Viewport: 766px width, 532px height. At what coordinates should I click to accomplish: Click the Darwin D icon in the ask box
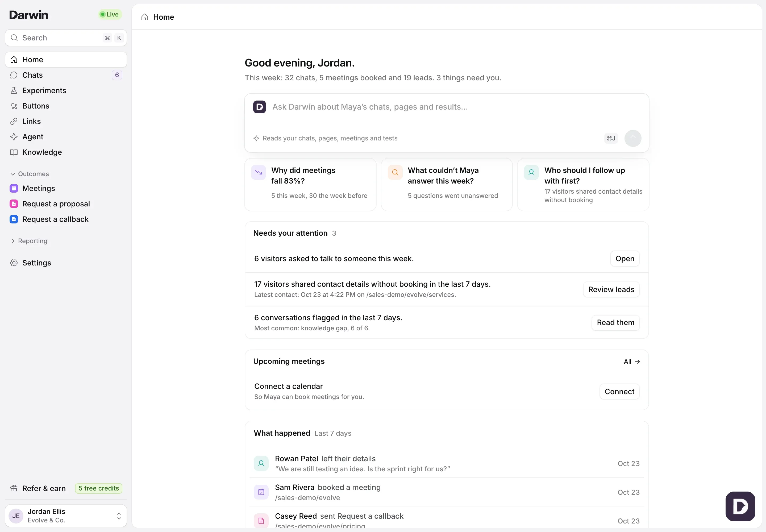click(x=259, y=107)
